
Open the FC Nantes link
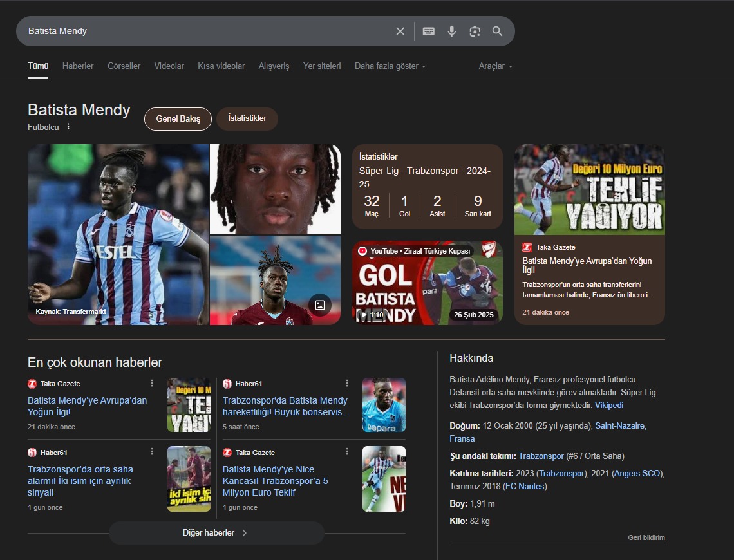524,487
